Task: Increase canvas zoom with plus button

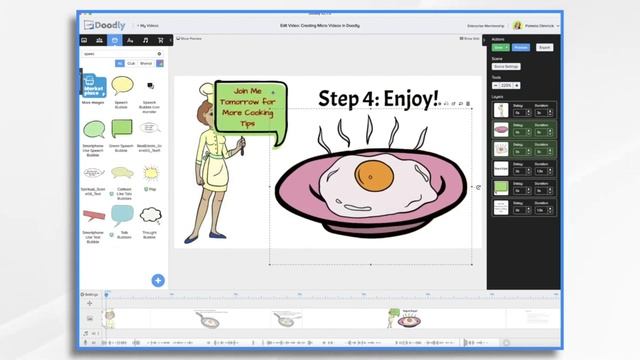Action: pyautogui.click(x=517, y=85)
